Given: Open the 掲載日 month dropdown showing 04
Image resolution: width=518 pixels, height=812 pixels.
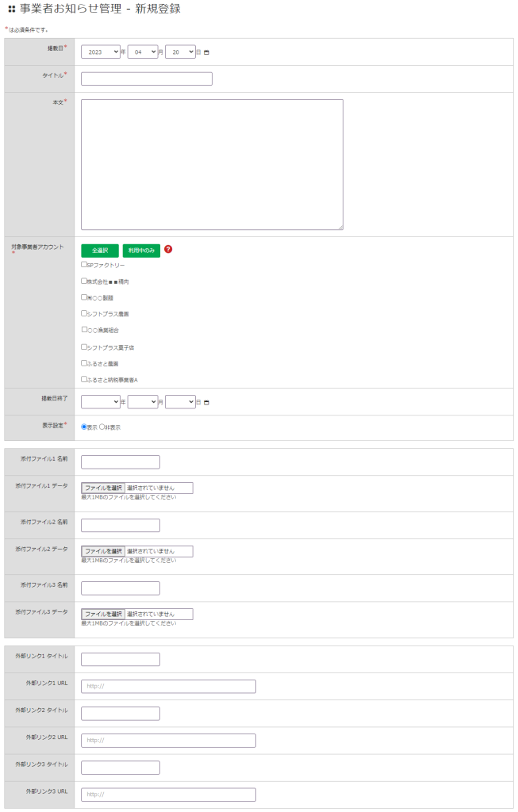Looking at the screenshot, I should point(142,52).
